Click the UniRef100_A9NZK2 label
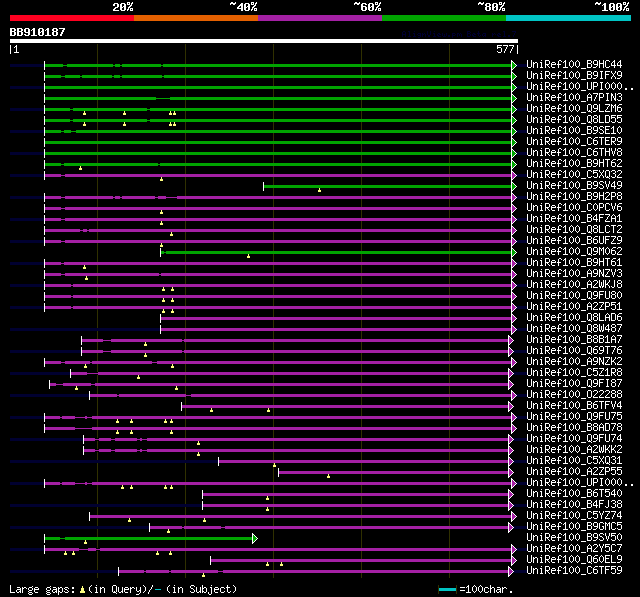This screenshot has height=597, width=640. coord(574,362)
